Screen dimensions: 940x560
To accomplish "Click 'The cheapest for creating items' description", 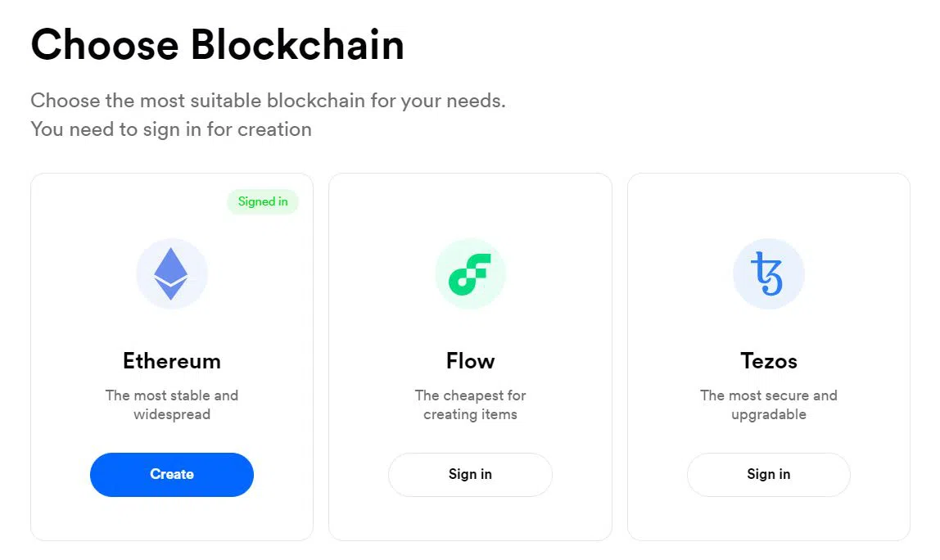I will pyautogui.click(x=471, y=404).
